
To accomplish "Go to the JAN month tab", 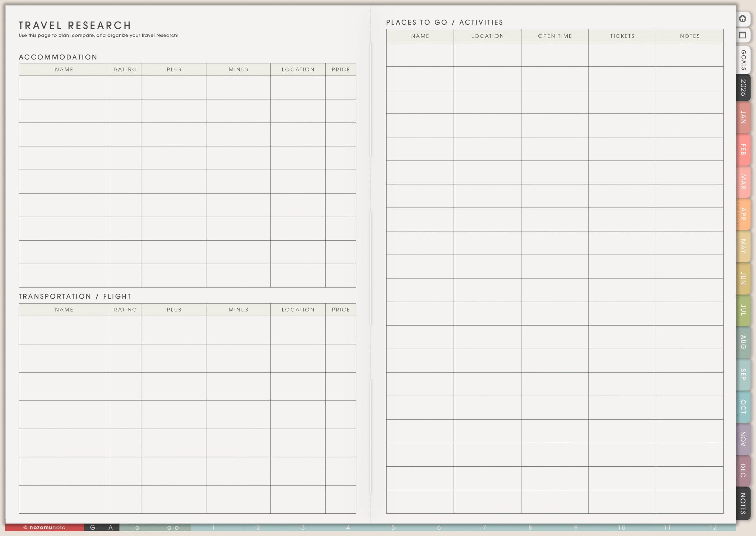I will pos(743,117).
